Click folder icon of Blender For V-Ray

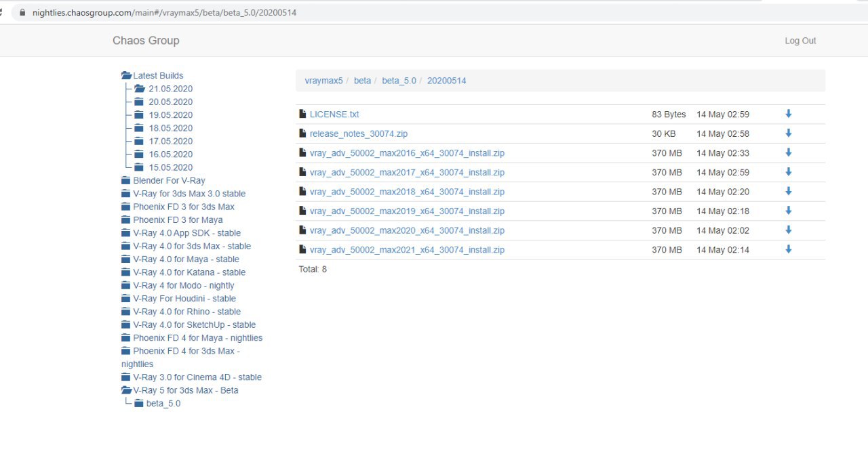pyautogui.click(x=125, y=180)
